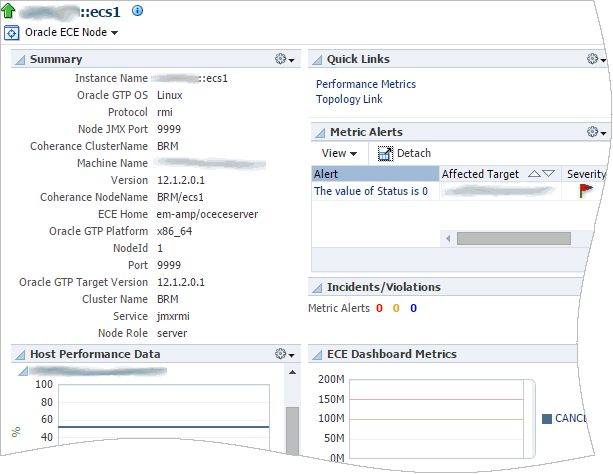Viewport: 613px width, 474px height.
Task: Select the Alert column header
Action: [375, 174]
